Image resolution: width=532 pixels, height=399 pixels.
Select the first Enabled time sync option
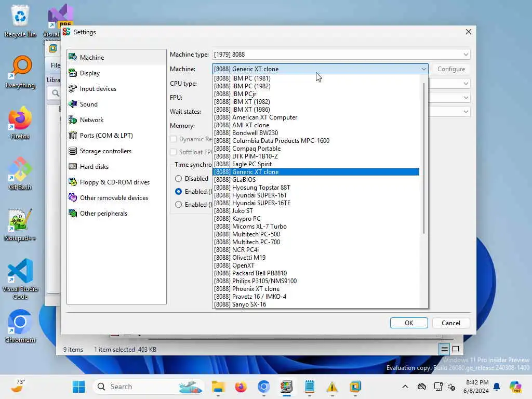(179, 191)
